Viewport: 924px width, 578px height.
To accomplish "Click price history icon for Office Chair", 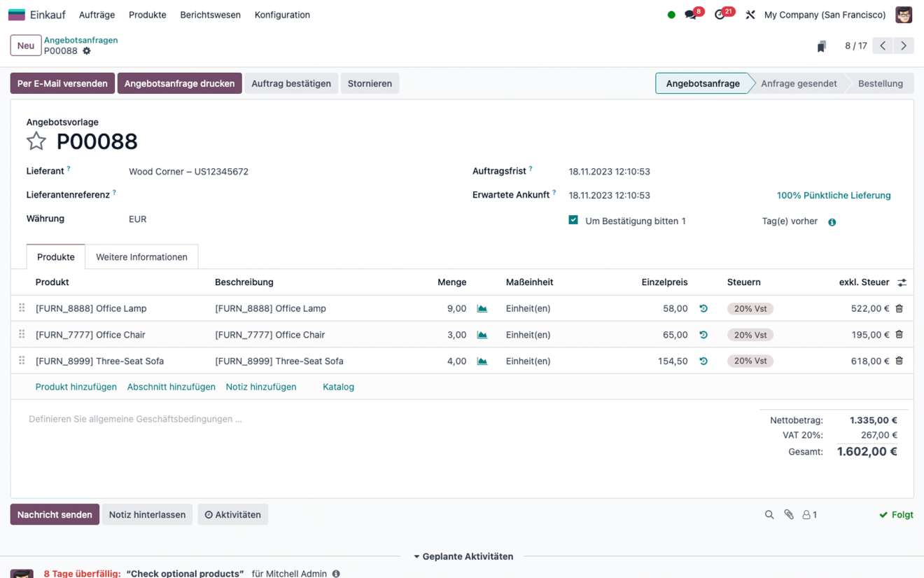I will pos(703,335).
